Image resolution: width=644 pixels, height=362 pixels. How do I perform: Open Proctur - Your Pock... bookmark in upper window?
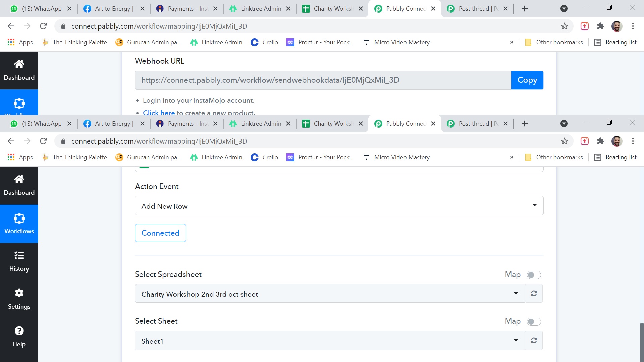click(320, 42)
